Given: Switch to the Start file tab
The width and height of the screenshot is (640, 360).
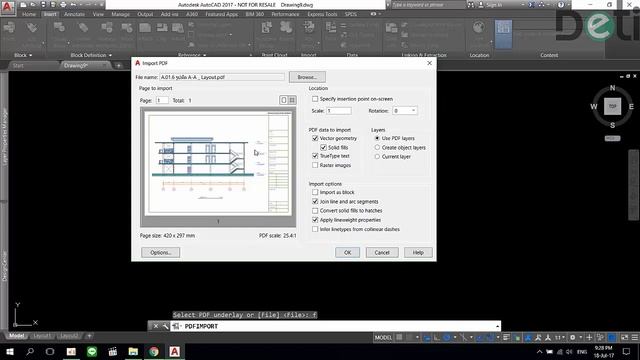Looking at the screenshot, I should tap(18, 66).
